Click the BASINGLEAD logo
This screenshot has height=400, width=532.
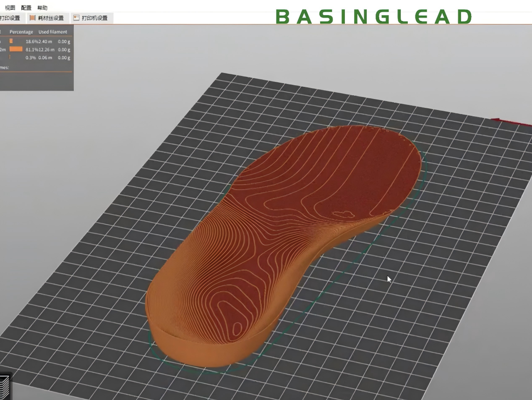pyautogui.click(x=373, y=17)
